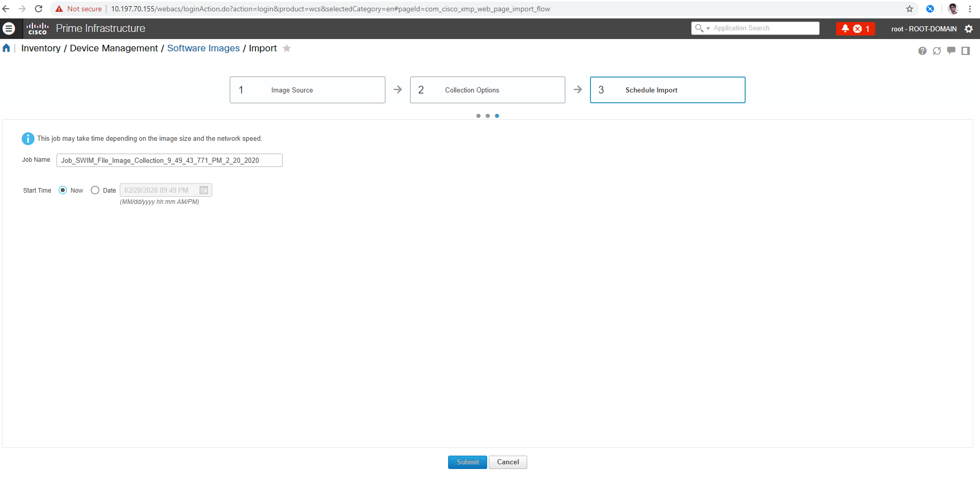Open the browser profile avatar
Screen dimensions: 980x488
[953, 9]
